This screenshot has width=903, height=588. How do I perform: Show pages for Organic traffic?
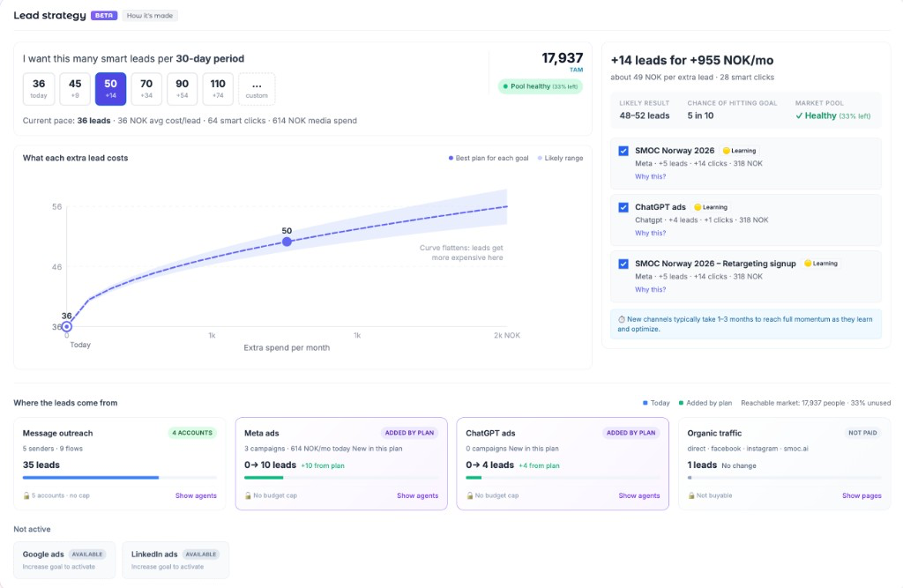tap(862, 495)
